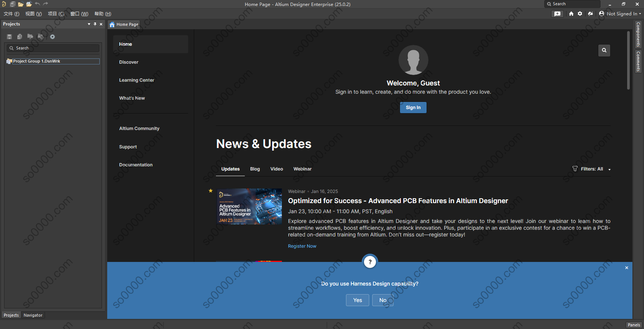The height and width of the screenshot is (329, 644).
Task: Close the Projects panel
Action: point(101,24)
